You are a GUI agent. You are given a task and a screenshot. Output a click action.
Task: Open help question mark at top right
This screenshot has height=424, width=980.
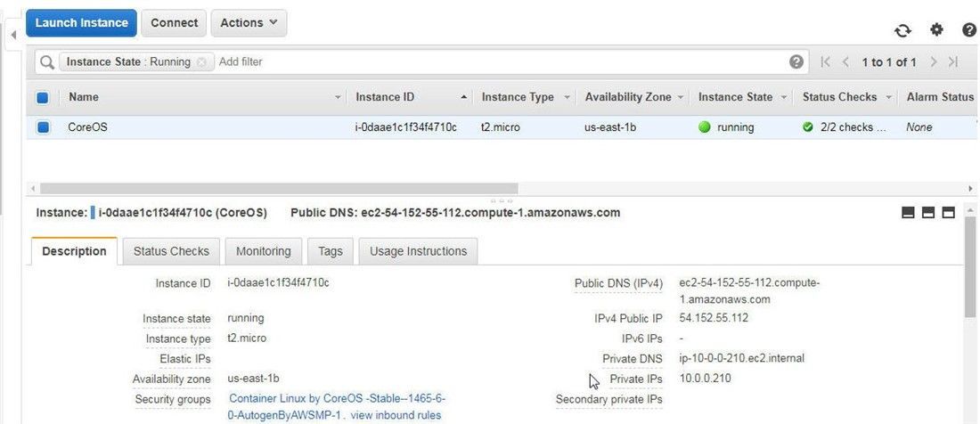(968, 29)
